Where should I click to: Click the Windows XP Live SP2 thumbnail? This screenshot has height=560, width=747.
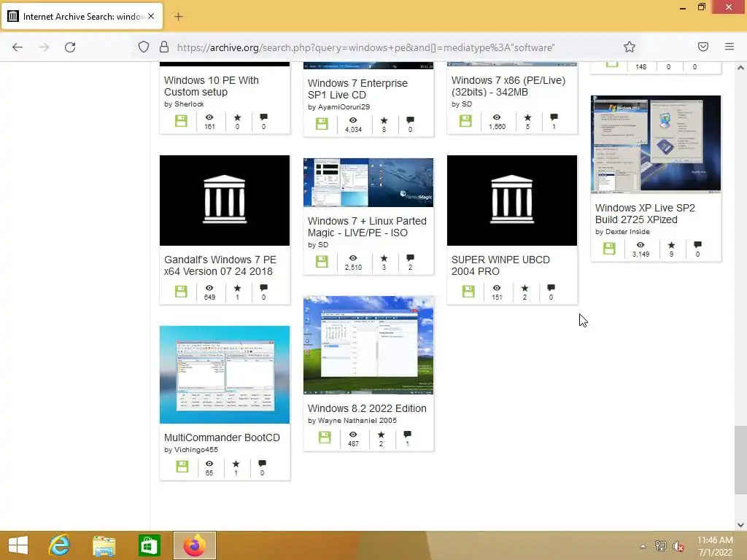[x=656, y=144]
